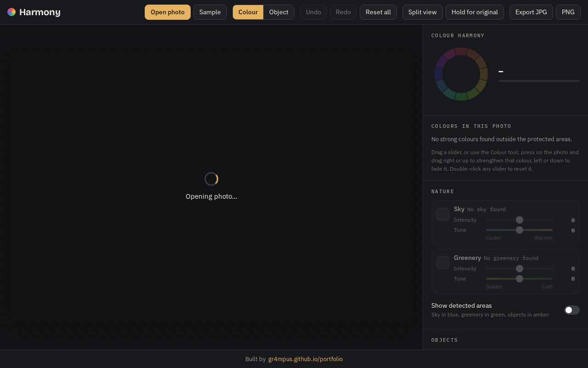The width and height of the screenshot is (588, 368).
Task: Click the Greenery Intensity slider
Action: (519, 269)
